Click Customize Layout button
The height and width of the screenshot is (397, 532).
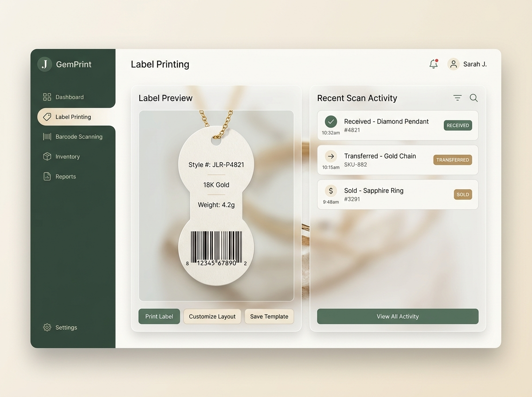212,316
